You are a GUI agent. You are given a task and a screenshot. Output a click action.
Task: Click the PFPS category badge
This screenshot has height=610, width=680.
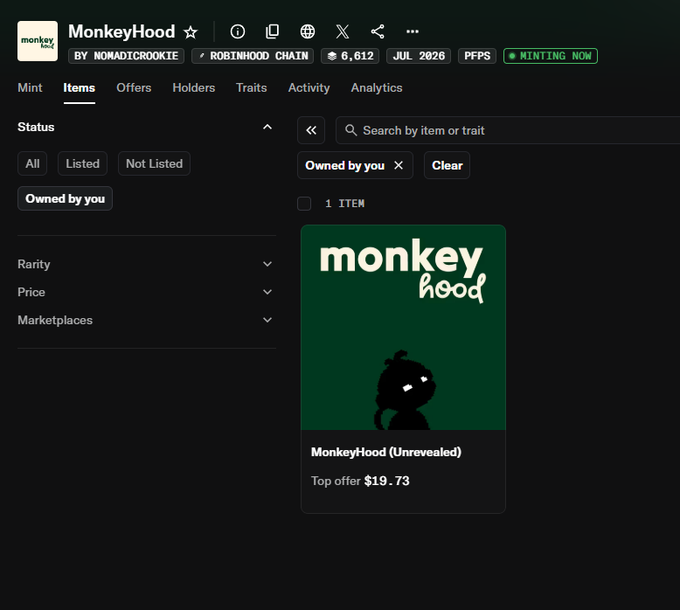[x=477, y=56]
